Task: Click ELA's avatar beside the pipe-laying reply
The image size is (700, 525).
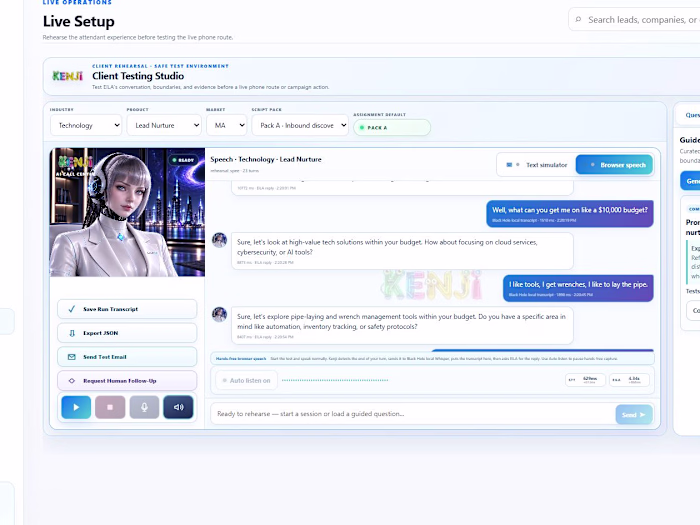Action: tap(219, 314)
